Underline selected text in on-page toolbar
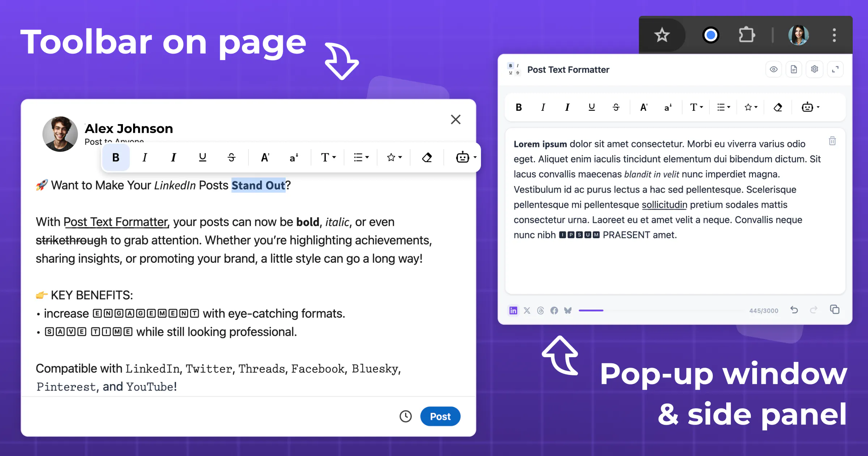The image size is (868, 456). (x=203, y=157)
